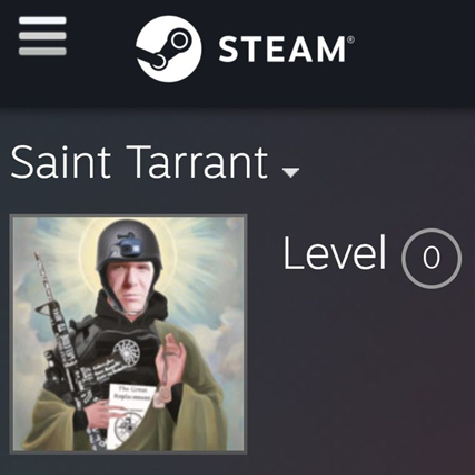Click the registered trademark symbol after STEAM

coord(351,40)
